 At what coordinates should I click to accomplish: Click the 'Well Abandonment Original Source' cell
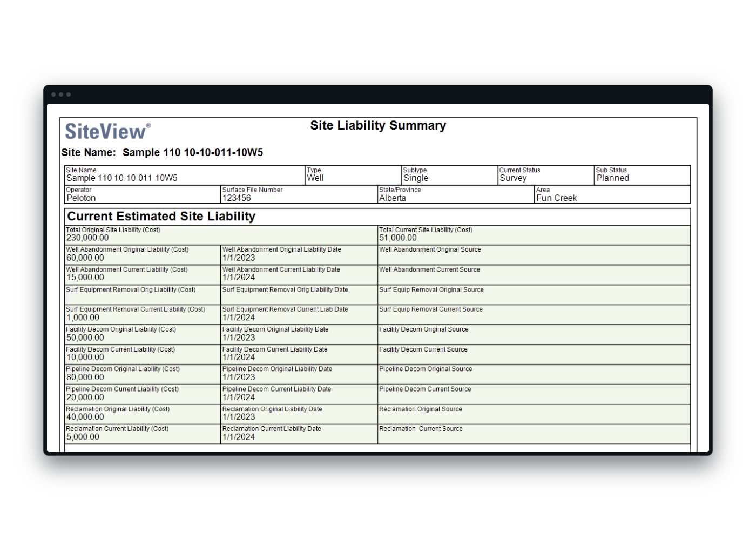(534, 255)
